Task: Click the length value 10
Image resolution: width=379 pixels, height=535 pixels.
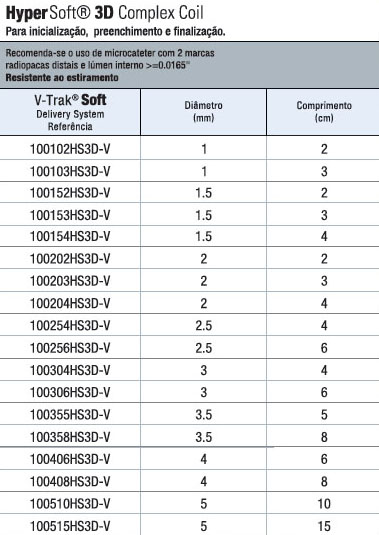Action: pyautogui.click(x=324, y=504)
